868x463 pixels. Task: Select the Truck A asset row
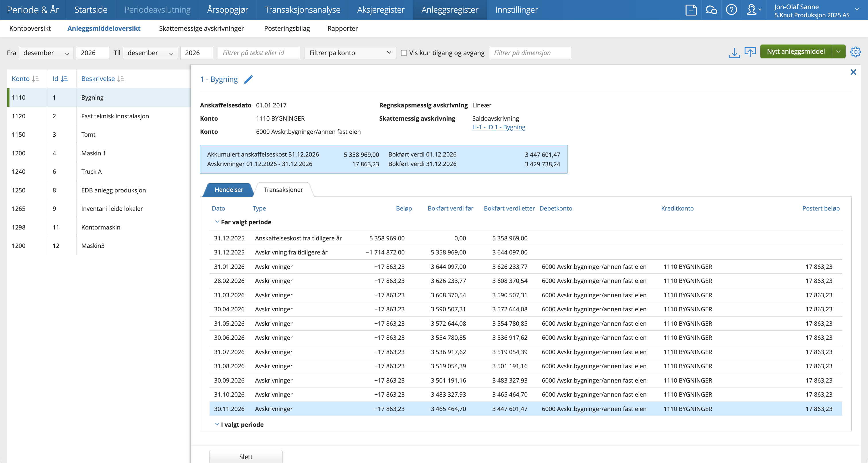(99, 172)
